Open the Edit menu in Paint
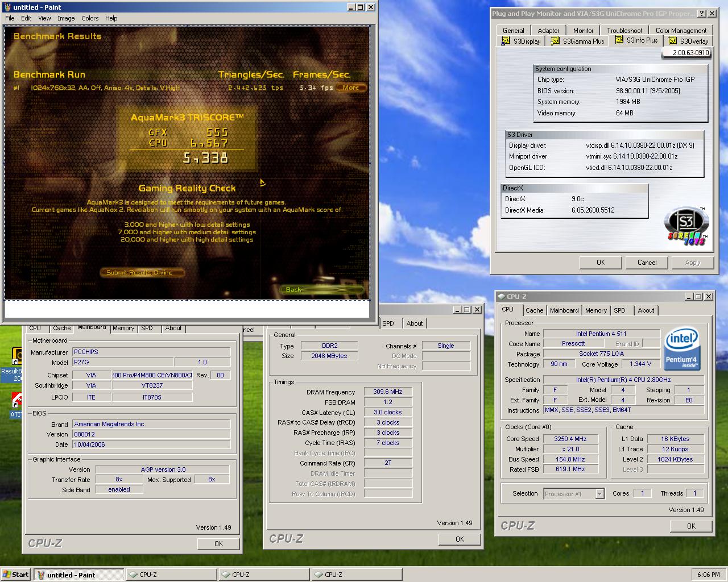728x582 pixels. click(x=26, y=18)
